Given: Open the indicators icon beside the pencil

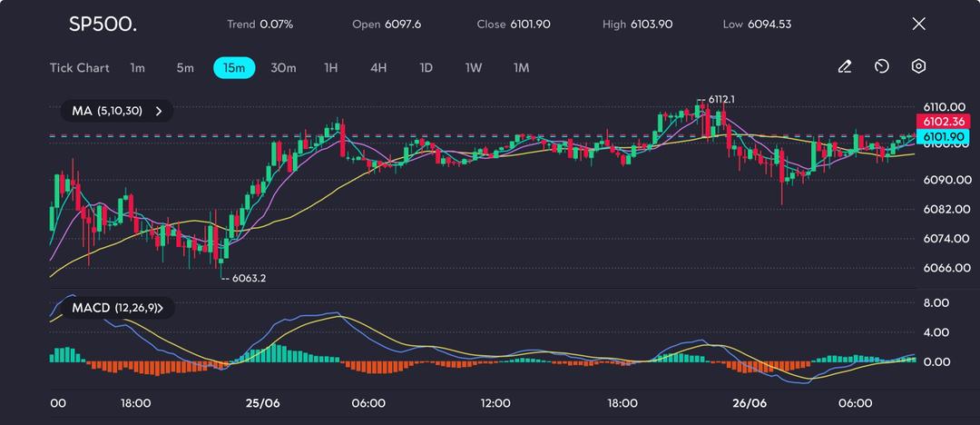Looking at the screenshot, I should pos(881,67).
